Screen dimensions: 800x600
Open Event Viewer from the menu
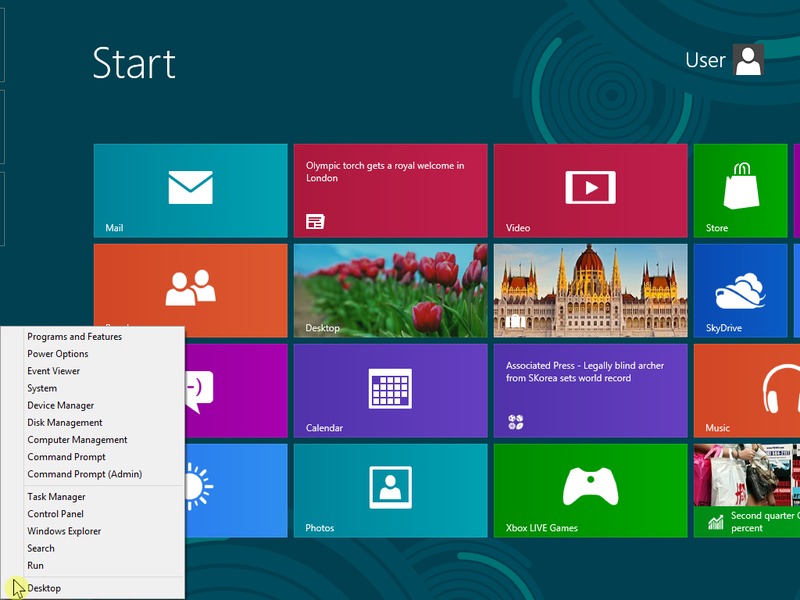click(92, 371)
